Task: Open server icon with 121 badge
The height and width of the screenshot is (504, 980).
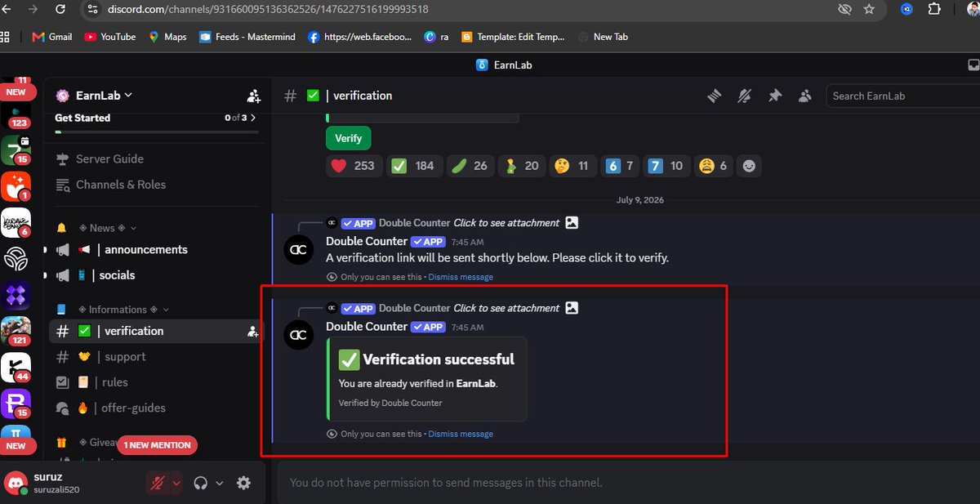Action: [x=16, y=330]
